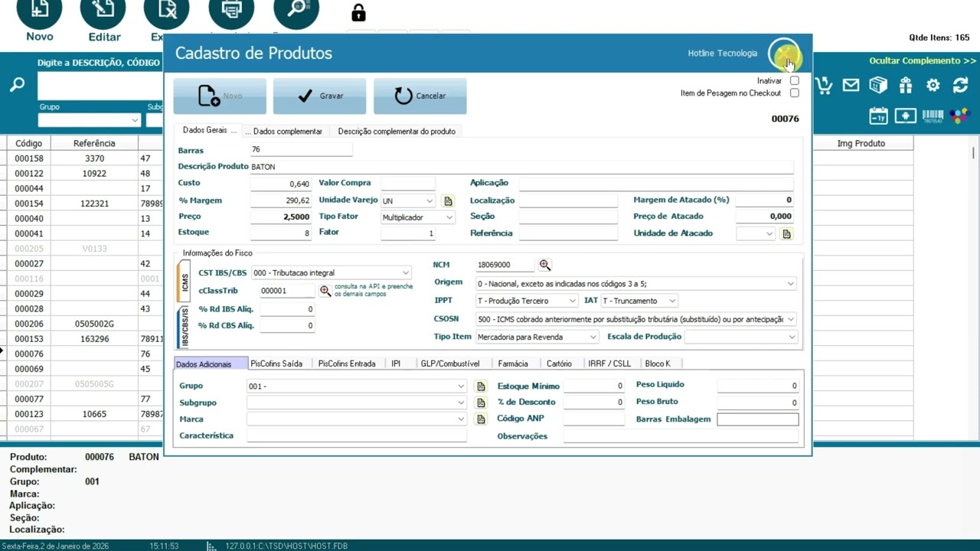The width and height of the screenshot is (980, 551).
Task: Open the Grupo register icon
Action: pyautogui.click(x=481, y=386)
